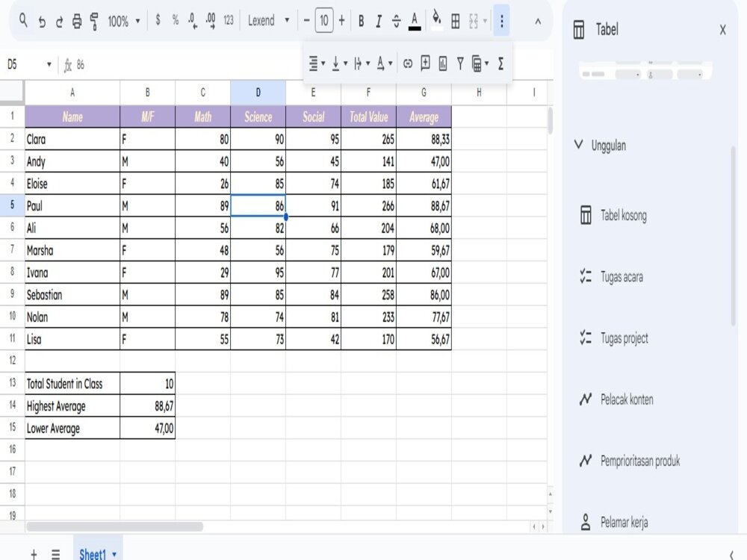Open the all sheets list
Image resolution: width=747 pixels, height=560 pixels.
pos(56,554)
